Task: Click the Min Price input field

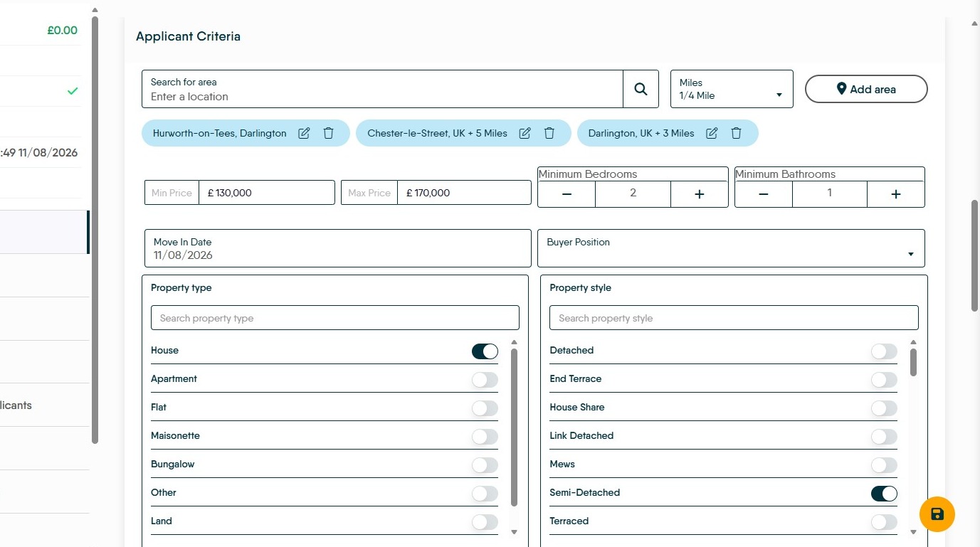Action: tap(266, 193)
